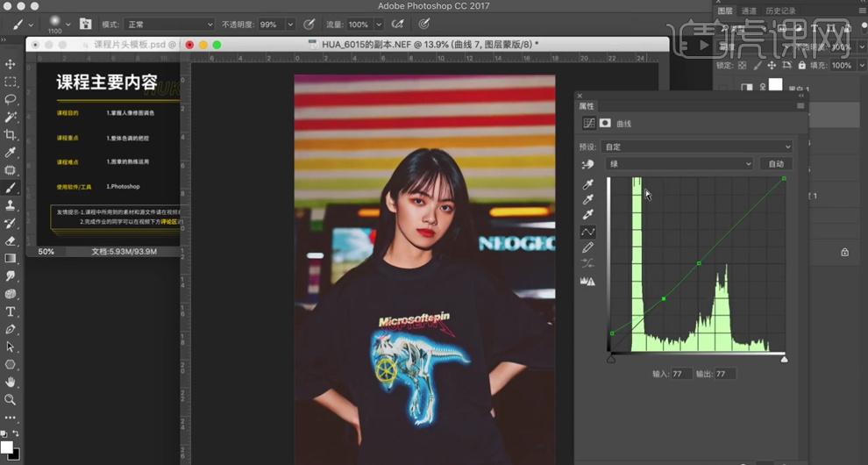Choose edit-points curve mode
Image resolution: width=868 pixels, height=465 pixels.
point(588,232)
